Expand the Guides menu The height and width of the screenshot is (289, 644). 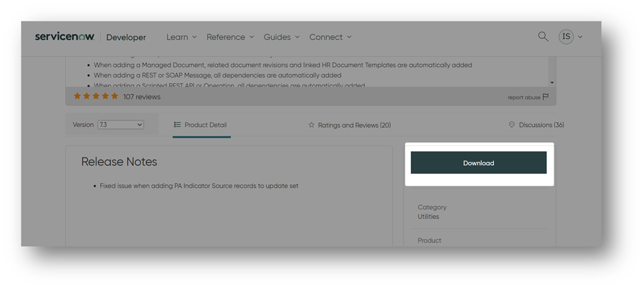281,37
